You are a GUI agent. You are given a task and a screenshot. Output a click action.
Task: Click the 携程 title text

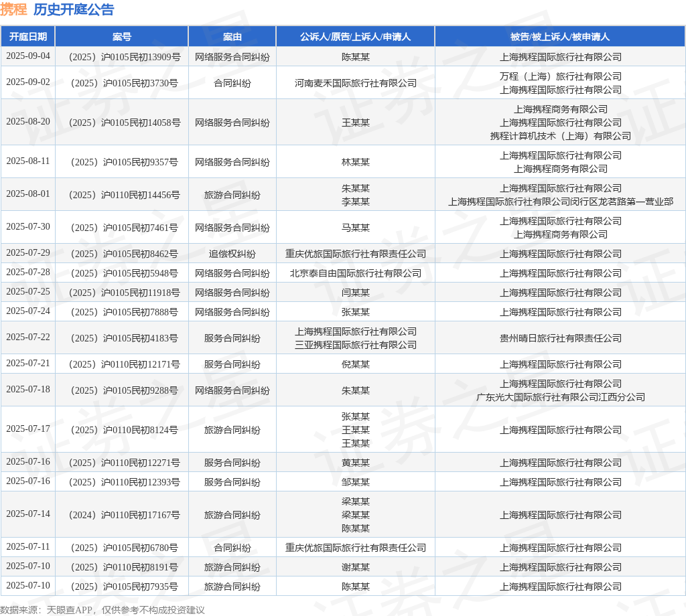tap(13, 9)
